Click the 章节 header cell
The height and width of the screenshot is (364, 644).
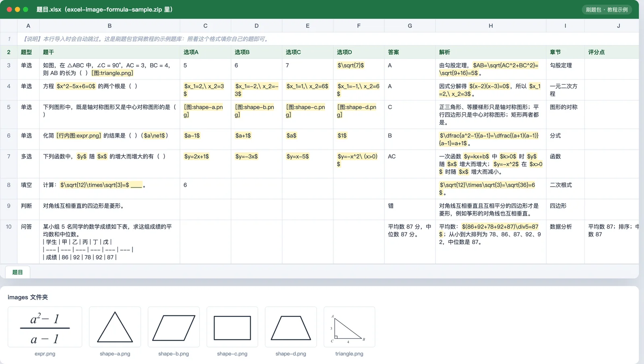[565, 52]
